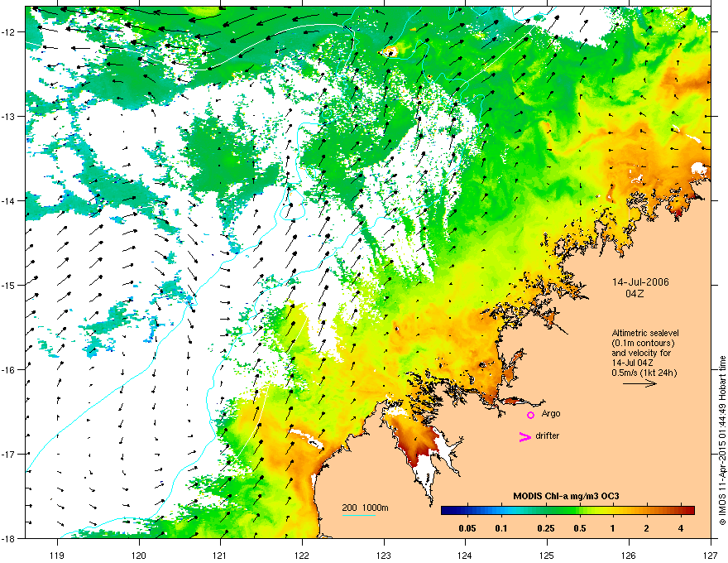
Task: Click the 0.5m/s velocity scale arrow
Action: pyautogui.click(x=639, y=383)
